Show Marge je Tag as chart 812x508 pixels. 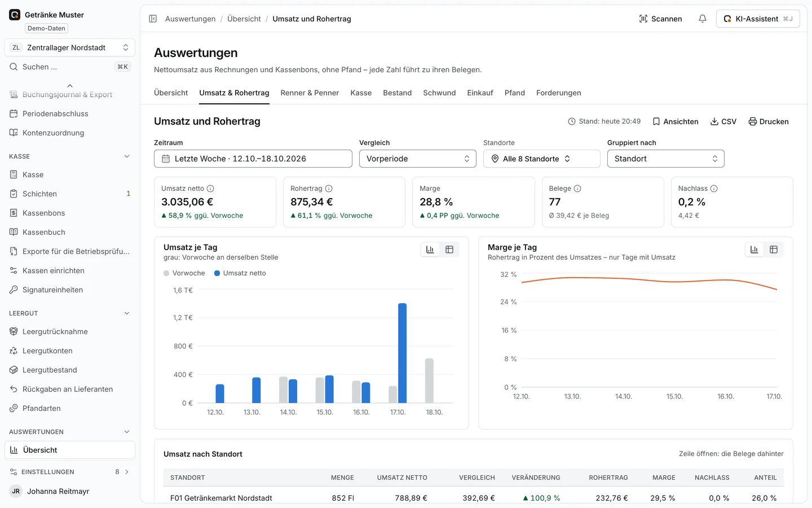(x=754, y=249)
